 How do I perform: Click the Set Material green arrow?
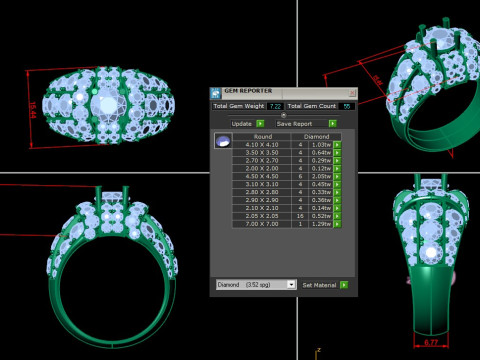(x=344, y=285)
